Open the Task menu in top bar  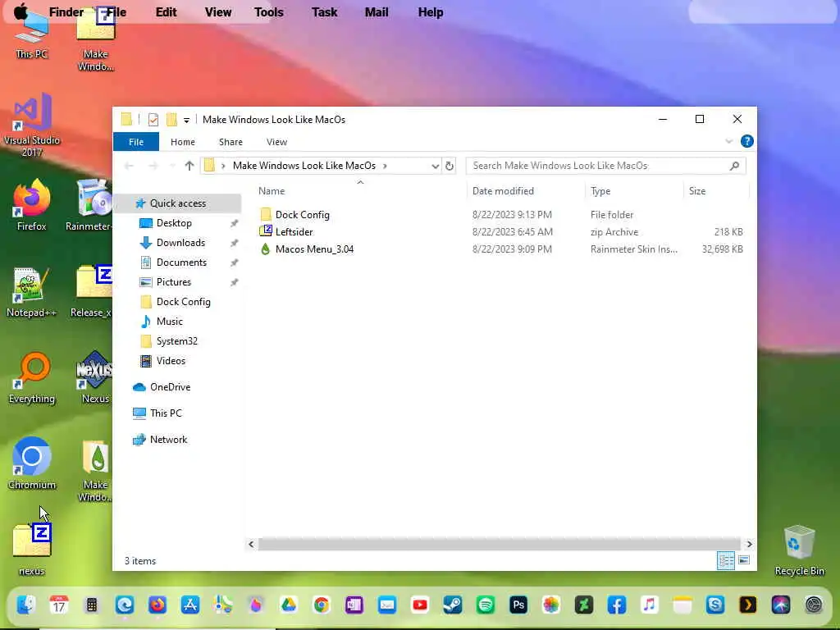point(324,11)
